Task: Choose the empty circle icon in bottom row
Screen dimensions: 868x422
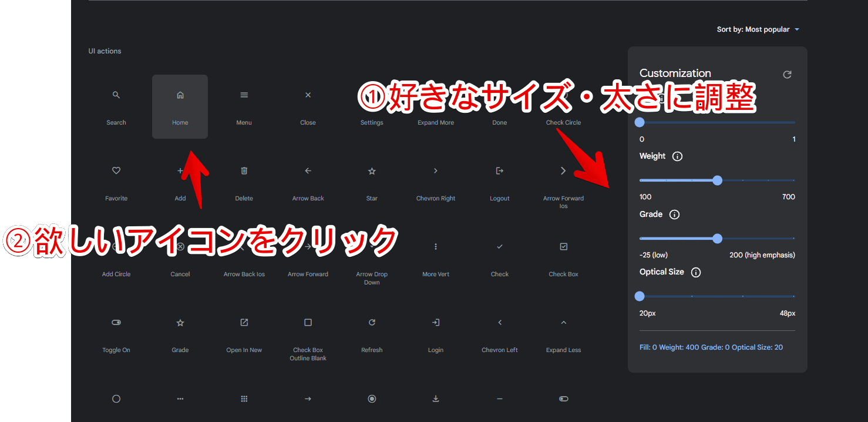Action: [x=116, y=399]
